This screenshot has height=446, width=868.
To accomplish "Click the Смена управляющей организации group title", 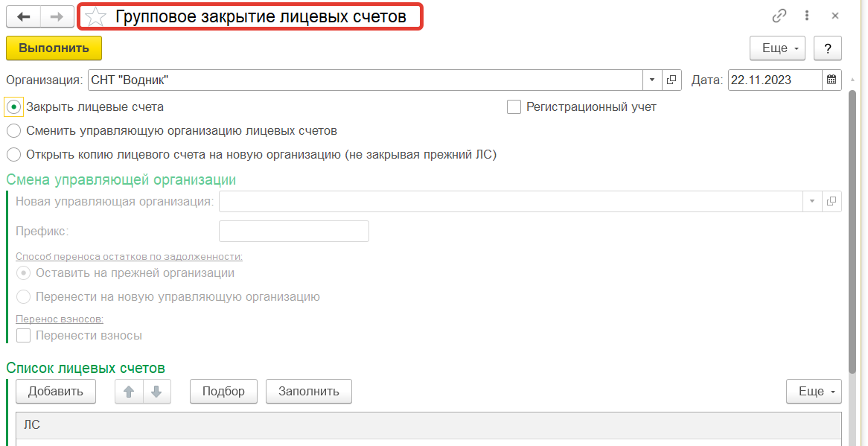I will [121, 180].
